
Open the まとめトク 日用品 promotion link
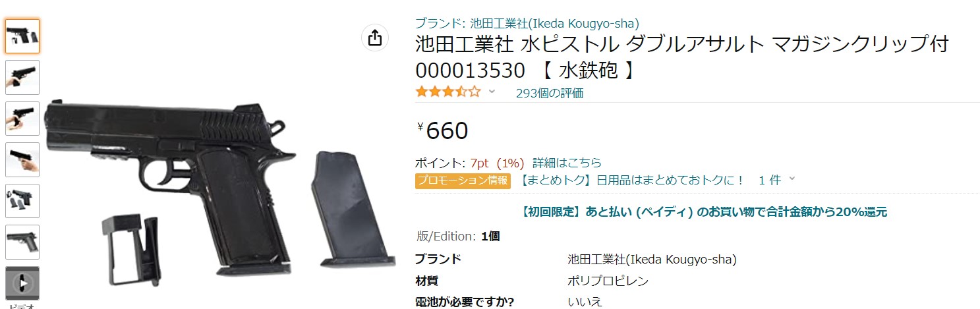click(632, 180)
